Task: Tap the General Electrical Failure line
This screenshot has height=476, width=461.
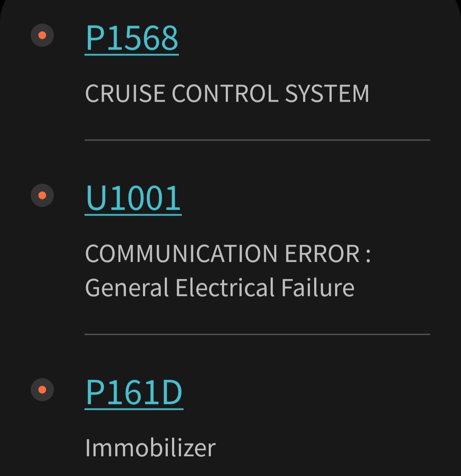Action: [220, 287]
